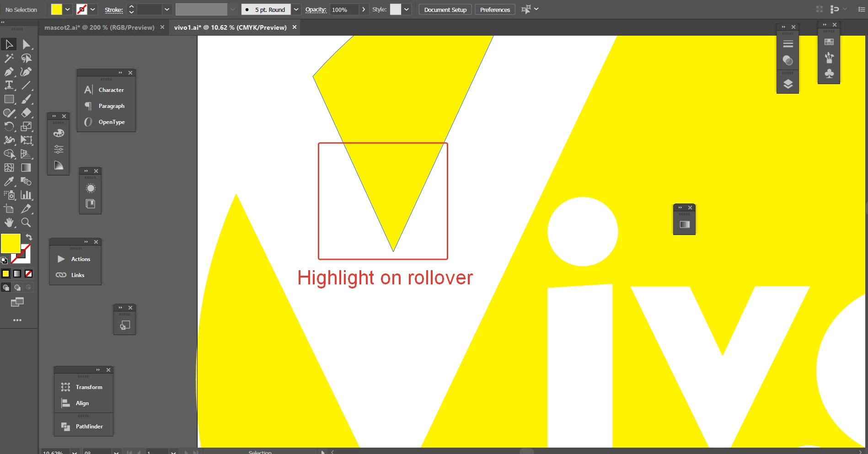This screenshot has width=868, height=454.
Task: Select the Pen tool
Action: 9,72
